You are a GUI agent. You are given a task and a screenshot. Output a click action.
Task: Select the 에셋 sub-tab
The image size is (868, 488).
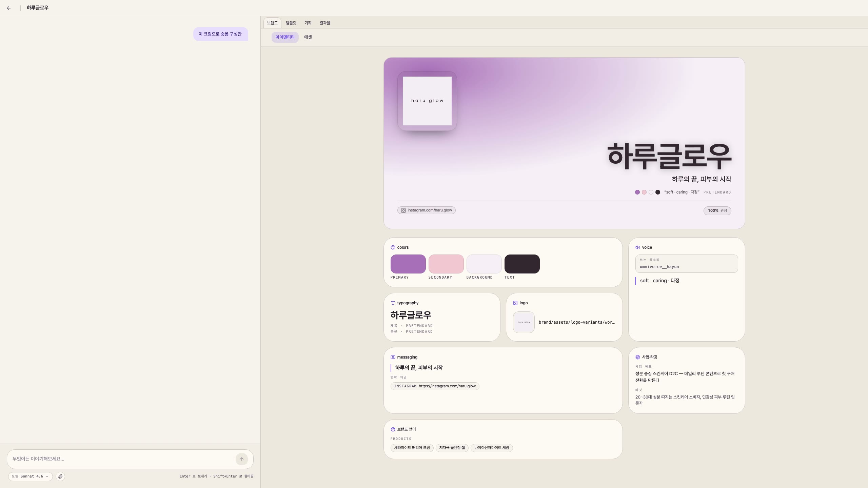[308, 37]
